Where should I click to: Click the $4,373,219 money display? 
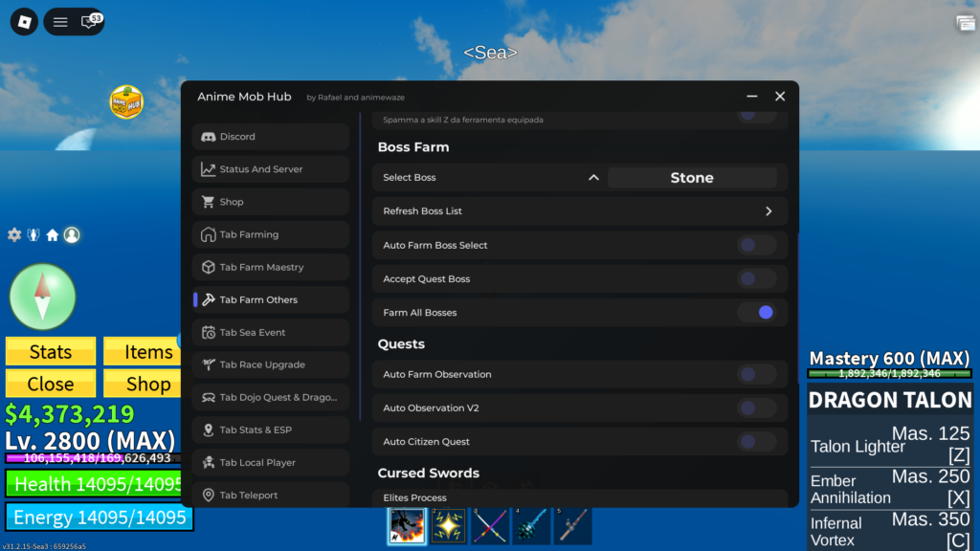pyautogui.click(x=69, y=413)
